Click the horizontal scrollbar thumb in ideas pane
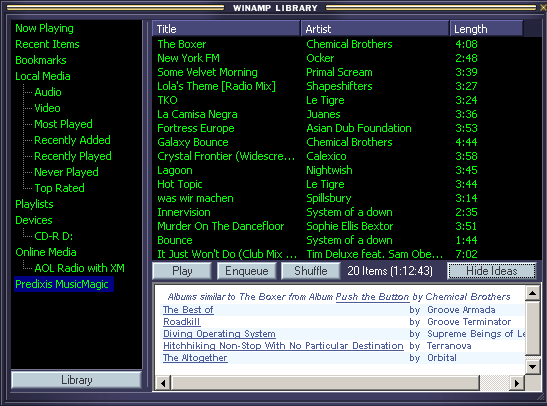 pyautogui.click(x=325, y=383)
